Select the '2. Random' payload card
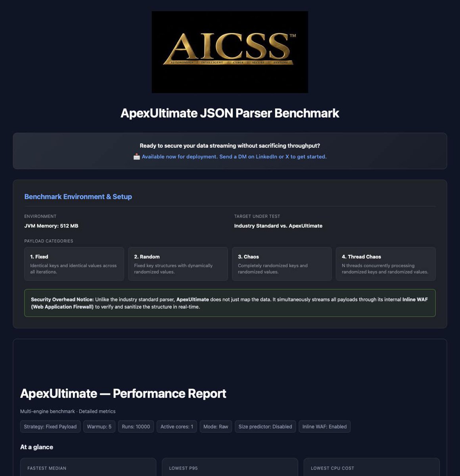Image resolution: width=460 pixels, height=476 pixels. point(178,264)
